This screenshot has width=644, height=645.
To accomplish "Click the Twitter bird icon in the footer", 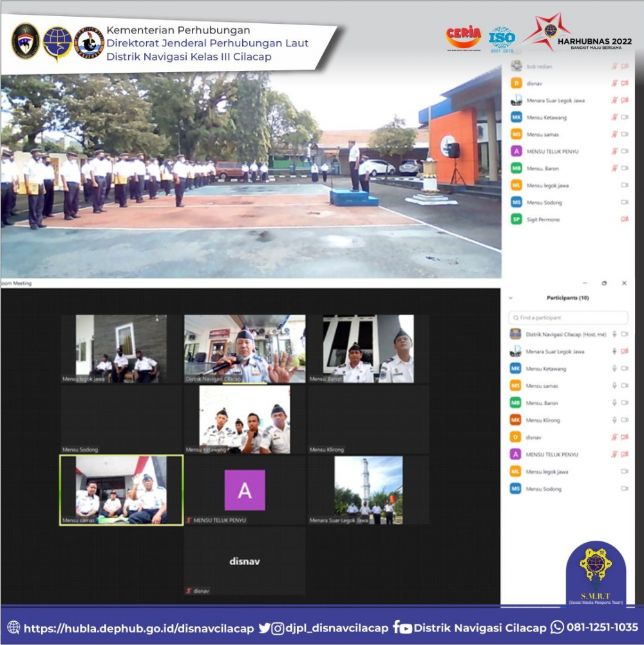I will pyautogui.click(x=265, y=628).
